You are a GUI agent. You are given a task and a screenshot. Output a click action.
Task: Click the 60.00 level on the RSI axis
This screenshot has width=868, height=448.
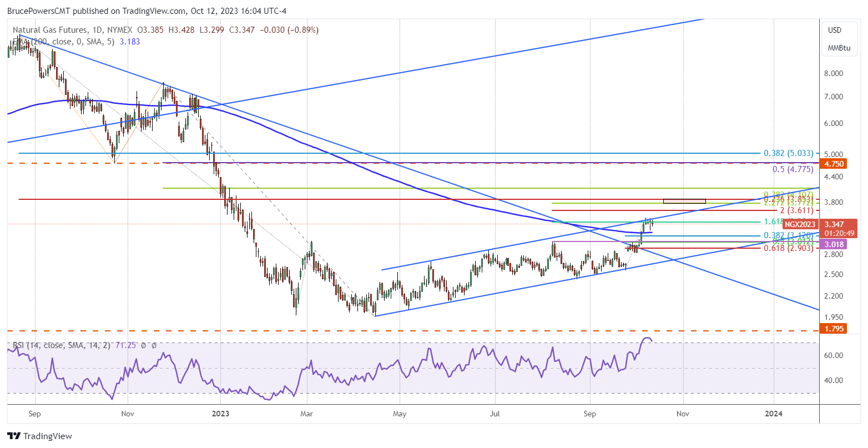tap(834, 355)
